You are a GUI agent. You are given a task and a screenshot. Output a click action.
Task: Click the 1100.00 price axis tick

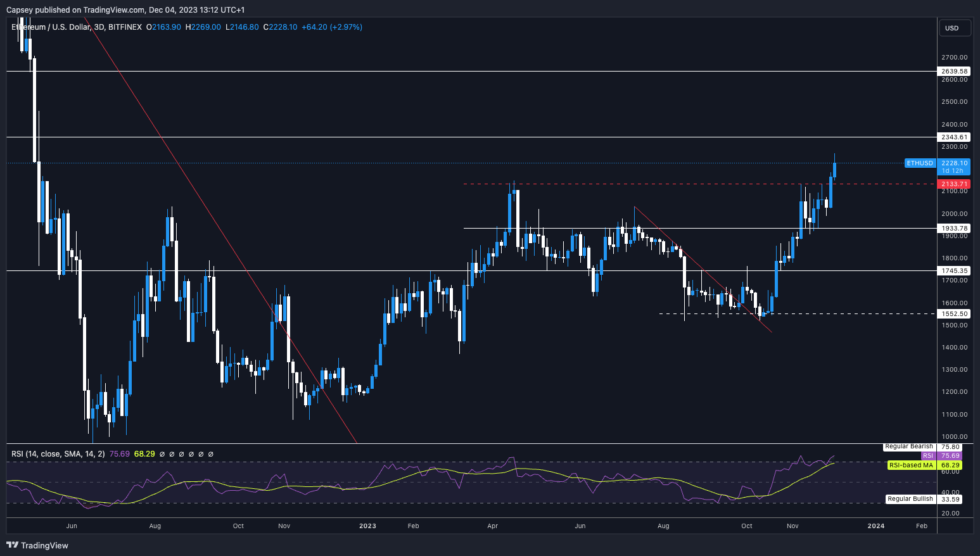[x=954, y=414]
